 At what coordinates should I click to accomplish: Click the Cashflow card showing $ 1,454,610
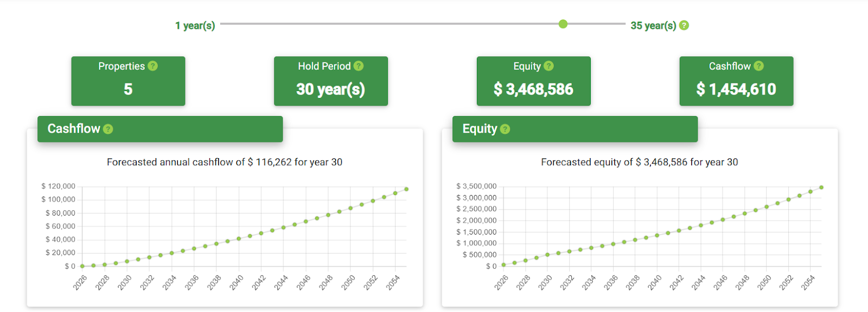(x=736, y=81)
